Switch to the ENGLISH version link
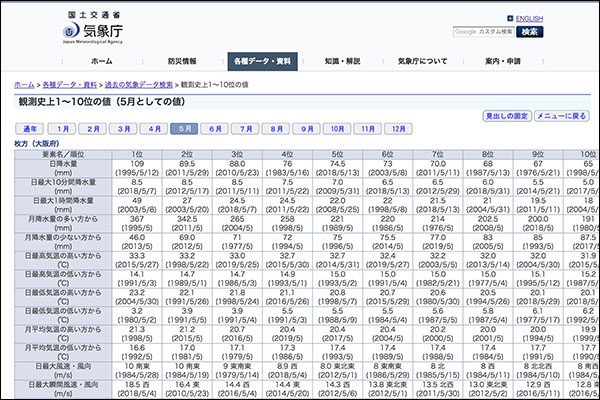600x400 pixels. click(529, 18)
